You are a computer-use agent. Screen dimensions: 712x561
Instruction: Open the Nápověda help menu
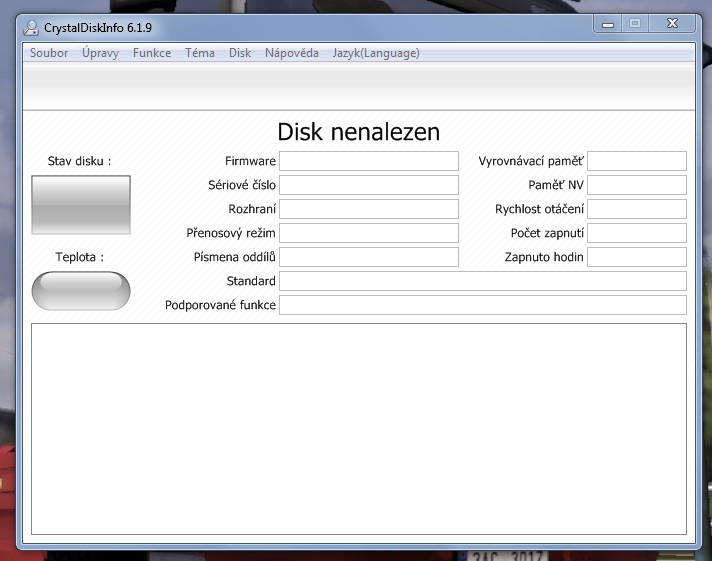tap(292, 53)
